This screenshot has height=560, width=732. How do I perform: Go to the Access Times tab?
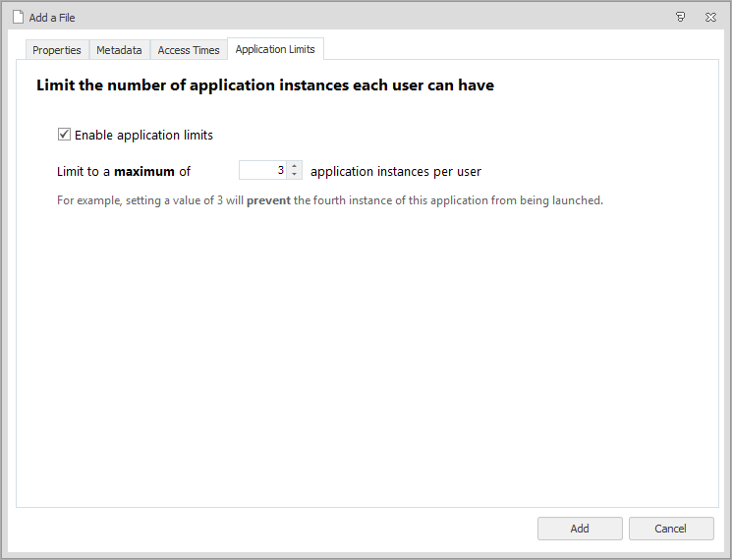point(189,50)
